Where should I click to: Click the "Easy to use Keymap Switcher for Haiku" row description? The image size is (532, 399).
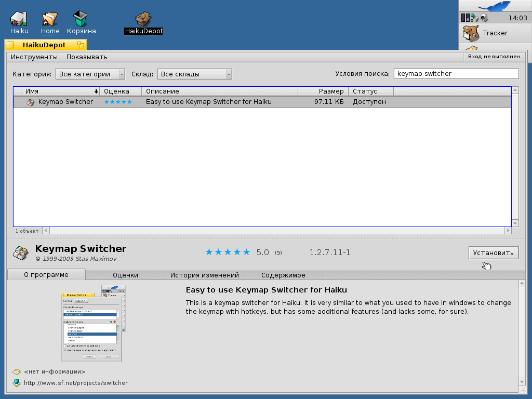pyautogui.click(x=209, y=102)
